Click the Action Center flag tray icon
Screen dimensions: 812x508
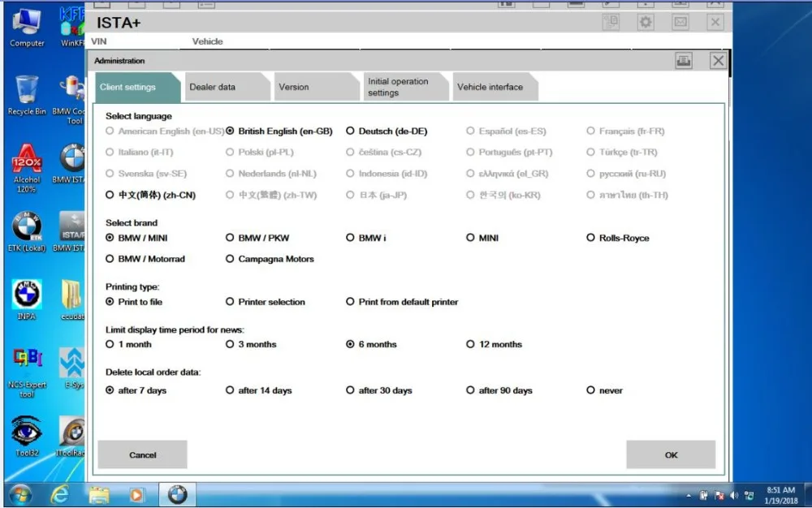pyautogui.click(x=719, y=496)
